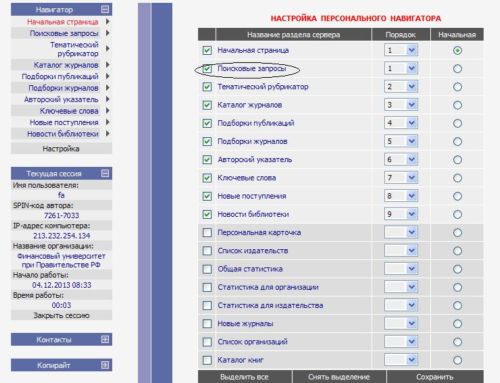The width and height of the screenshot is (500, 383).
Task: Open Финансовый университет organization link
Action: coord(61,260)
